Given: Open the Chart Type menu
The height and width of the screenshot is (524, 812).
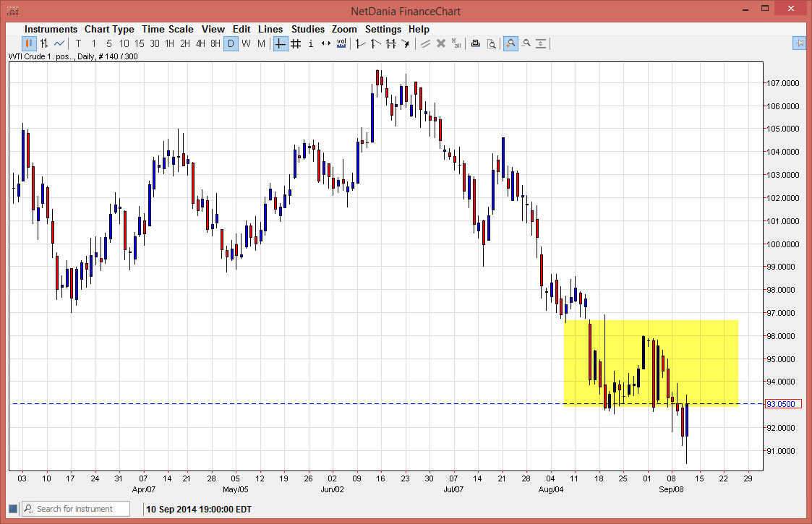Looking at the screenshot, I should pos(109,29).
